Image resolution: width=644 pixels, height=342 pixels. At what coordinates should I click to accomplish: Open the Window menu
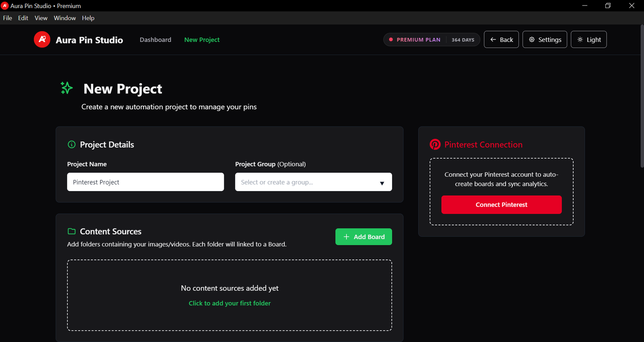(x=65, y=18)
